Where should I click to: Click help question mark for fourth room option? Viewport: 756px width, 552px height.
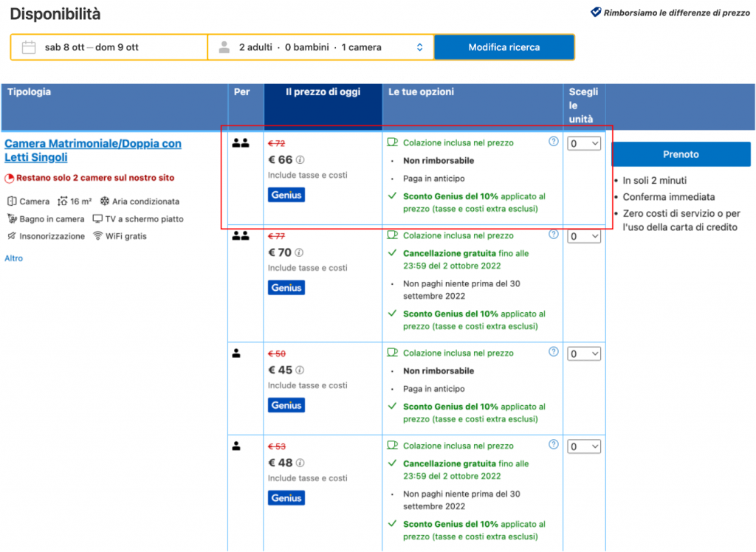[x=554, y=445]
